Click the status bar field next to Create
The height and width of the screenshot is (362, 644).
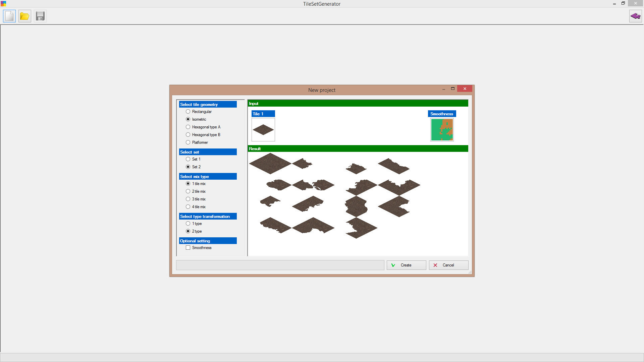point(280,265)
